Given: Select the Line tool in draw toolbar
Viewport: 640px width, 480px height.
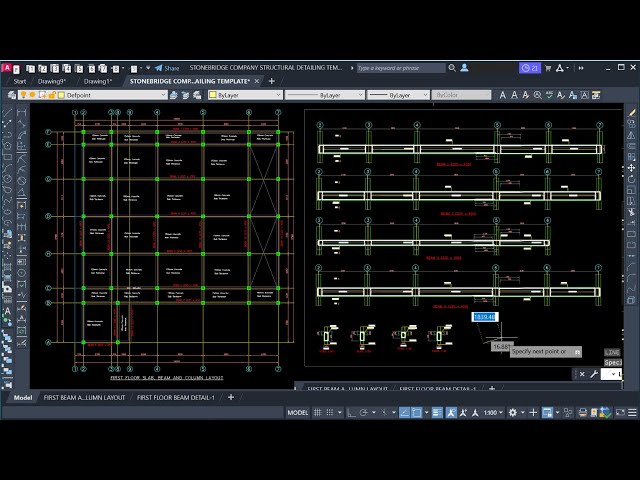Looking at the screenshot, I should [x=8, y=112].
